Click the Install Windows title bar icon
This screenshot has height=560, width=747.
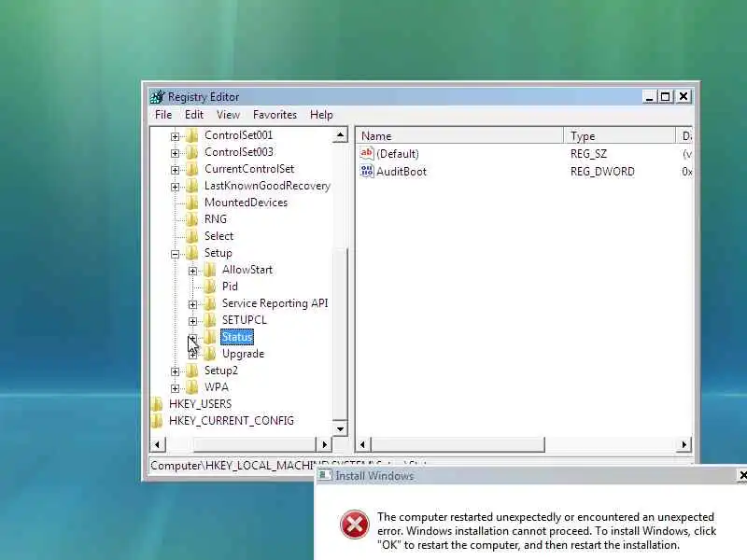pyautogui.click(x=325, y=475)
